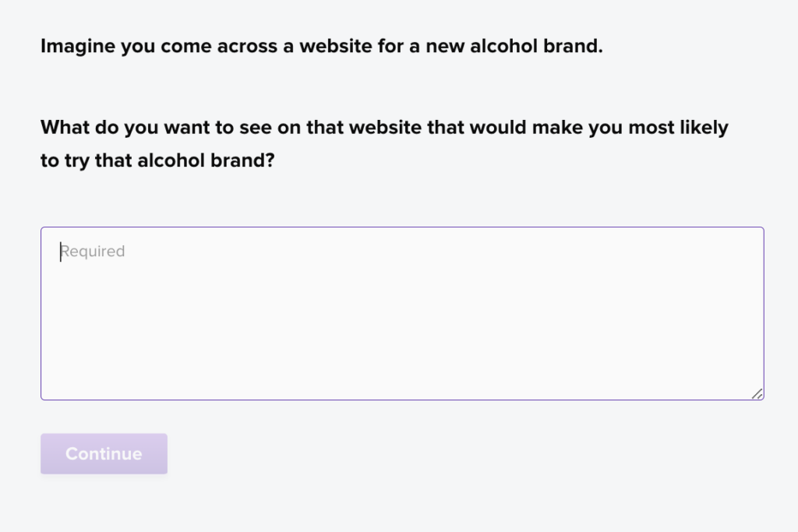The height and width of the screenshot is (532, 798).
Task: Click the word 'website' in the first sentence
Action: tap(335, 46)
